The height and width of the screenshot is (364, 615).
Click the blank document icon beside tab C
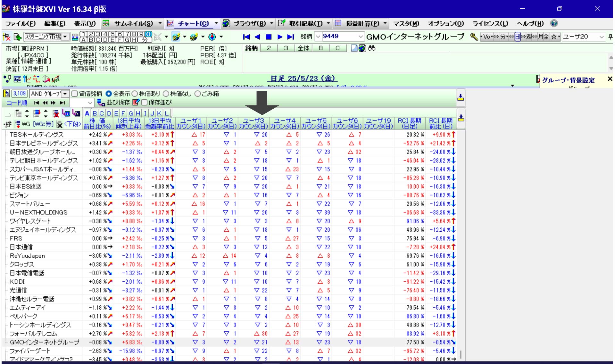tap(354, 48)
